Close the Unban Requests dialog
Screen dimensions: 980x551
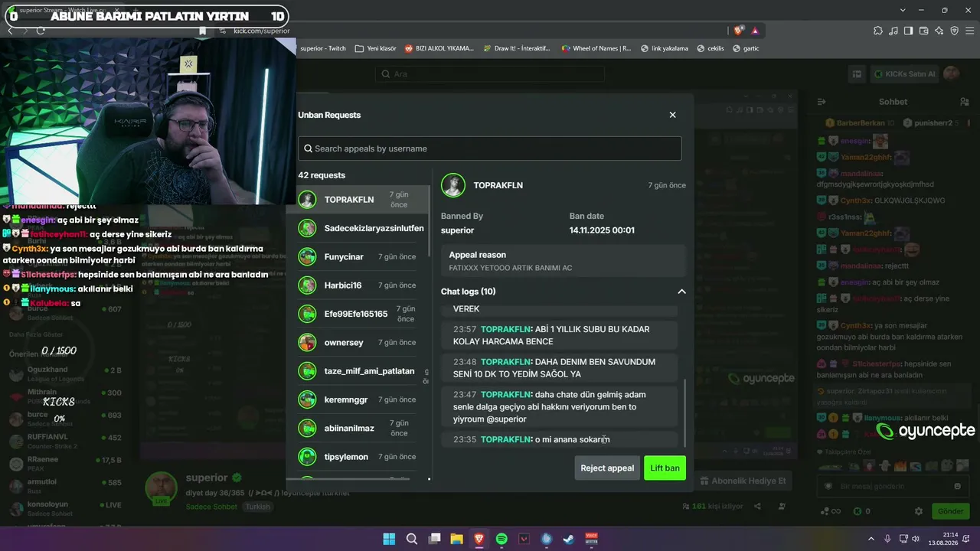coord(672,115)
